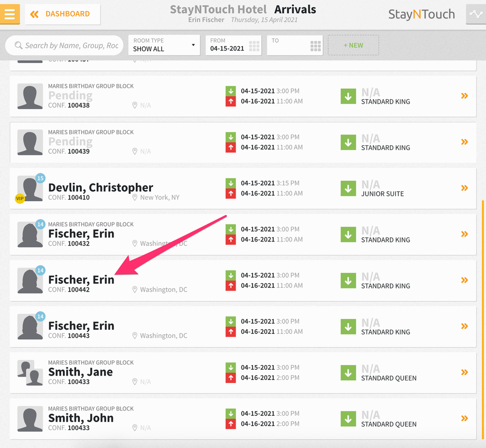Click the name Smith, Jane
This screenshot has height=448, width=486.
coord(81,372)
